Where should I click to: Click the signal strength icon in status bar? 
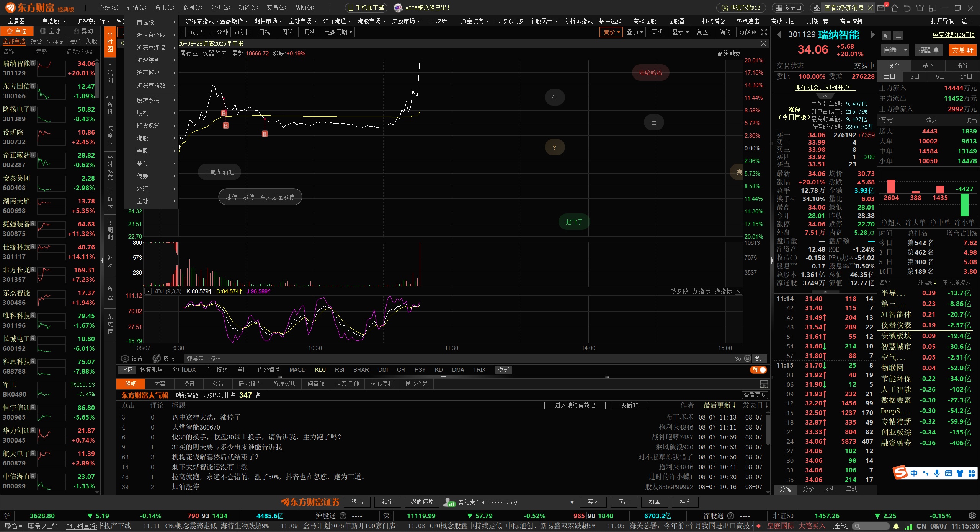908,526
